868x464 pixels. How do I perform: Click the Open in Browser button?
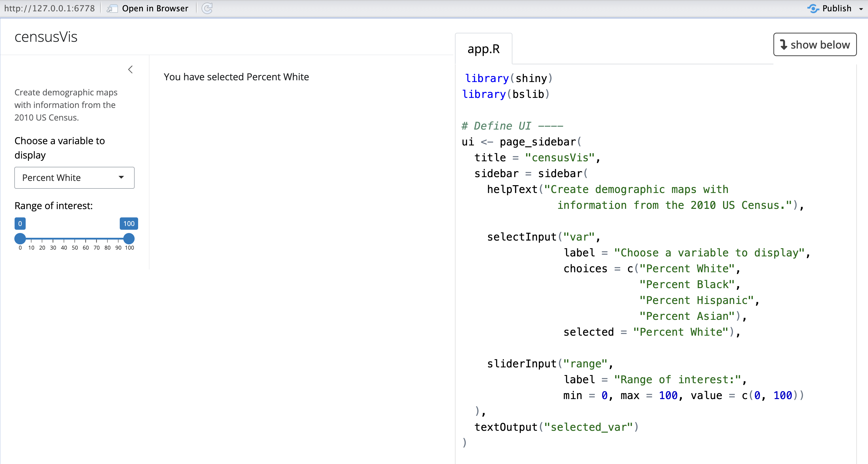[x=155, y=8]
